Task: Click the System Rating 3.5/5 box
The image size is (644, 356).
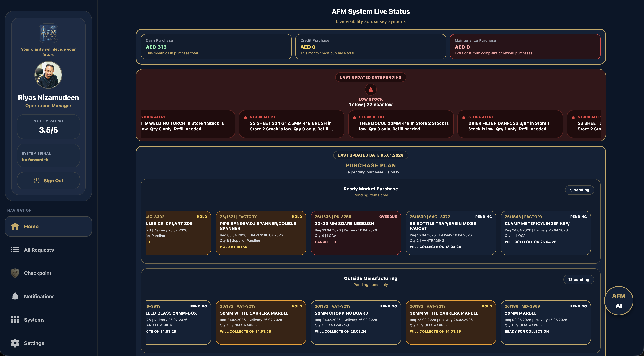Action: (48, 127)
